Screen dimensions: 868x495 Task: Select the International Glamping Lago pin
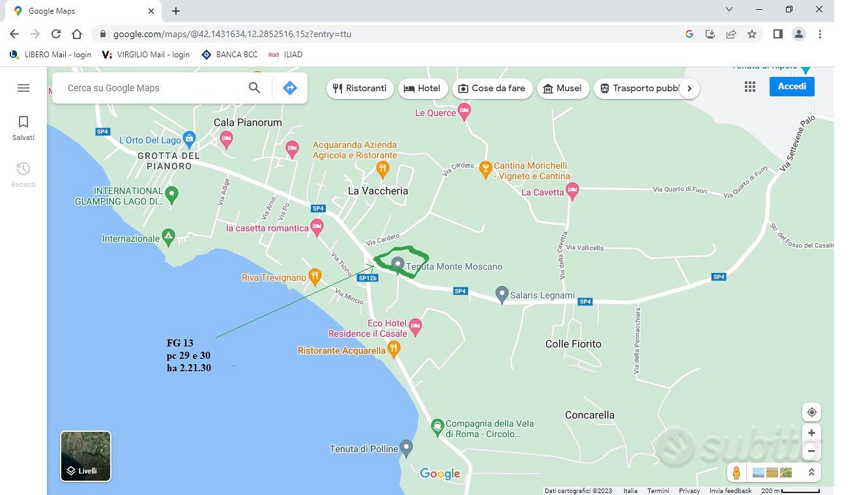(171, 194)
